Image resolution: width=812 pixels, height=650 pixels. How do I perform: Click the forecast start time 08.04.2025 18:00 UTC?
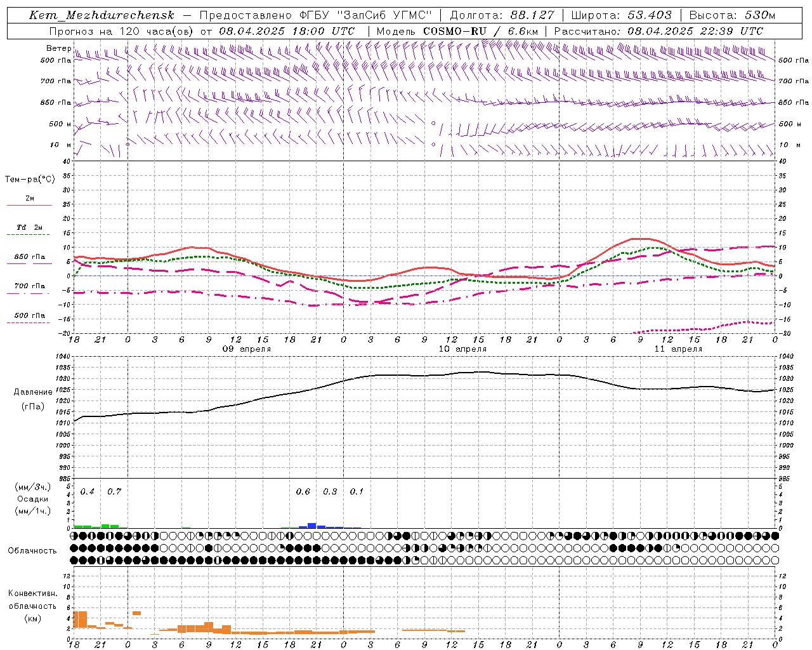click(287, 31)
